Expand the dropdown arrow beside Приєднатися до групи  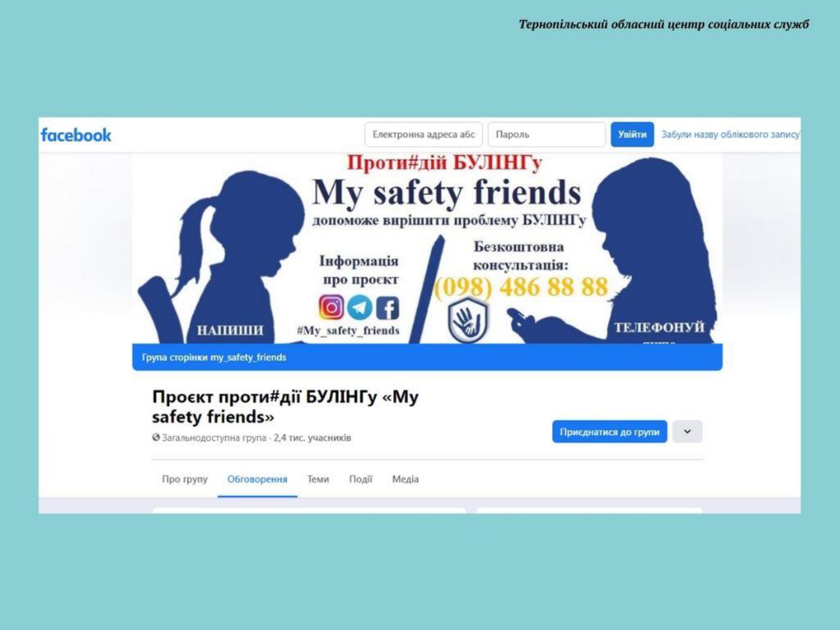[x=687, y=432]
